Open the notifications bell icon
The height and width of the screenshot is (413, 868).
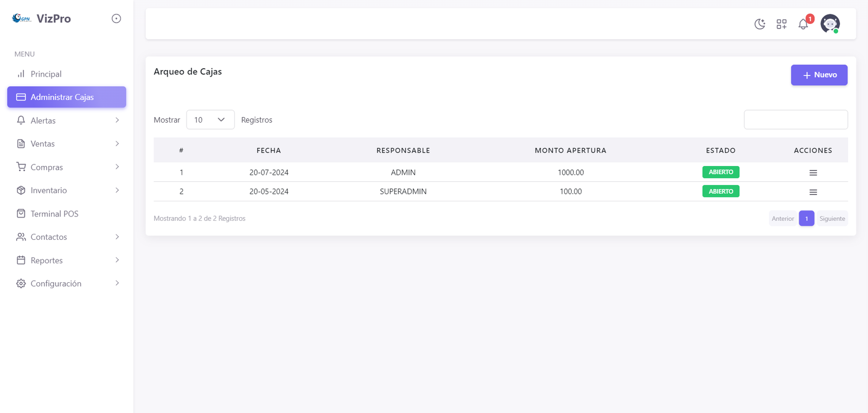coord(803,24)
